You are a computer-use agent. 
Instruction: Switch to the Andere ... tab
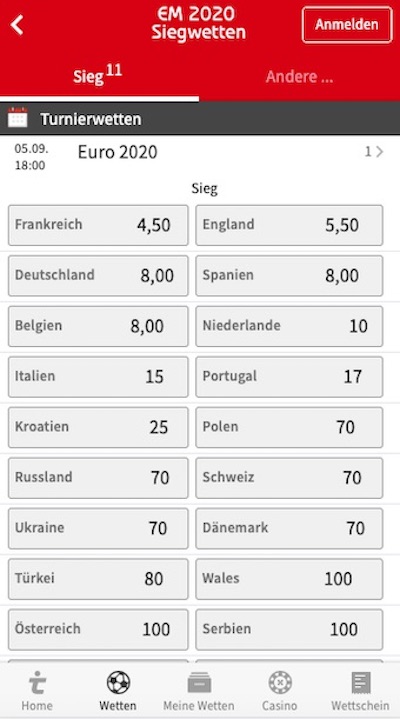coord(299,77)
